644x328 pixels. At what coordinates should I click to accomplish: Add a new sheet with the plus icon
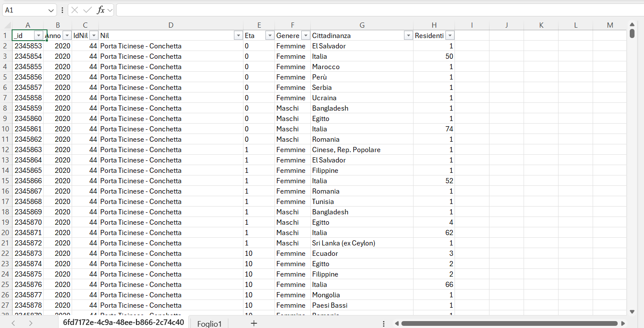(x=254, y=323)
